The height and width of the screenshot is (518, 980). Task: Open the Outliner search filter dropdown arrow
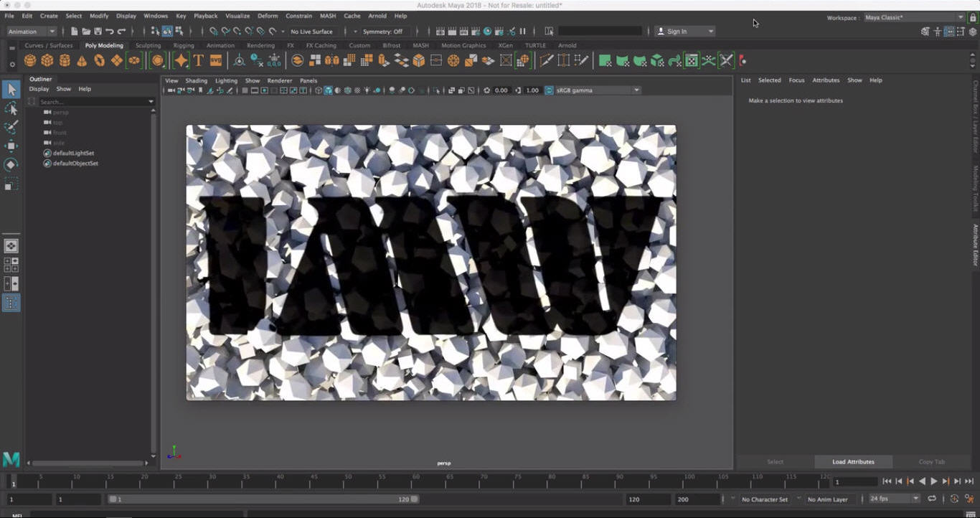tap(151, 102)
